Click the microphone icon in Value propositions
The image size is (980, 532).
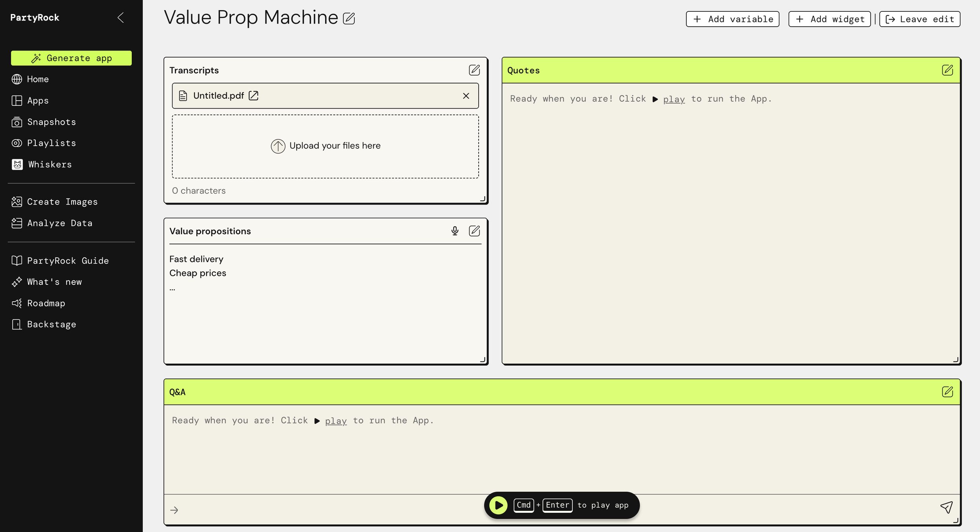point(454,231)
